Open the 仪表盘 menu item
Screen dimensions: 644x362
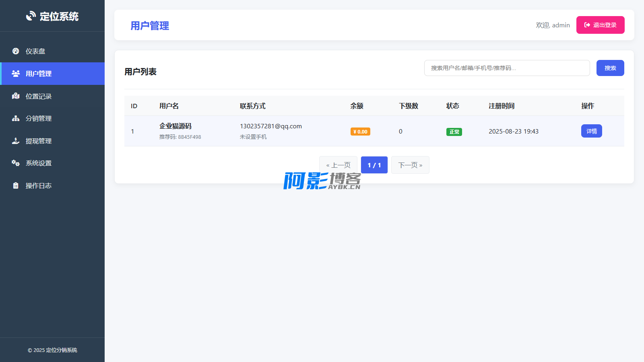coord(35,51)
